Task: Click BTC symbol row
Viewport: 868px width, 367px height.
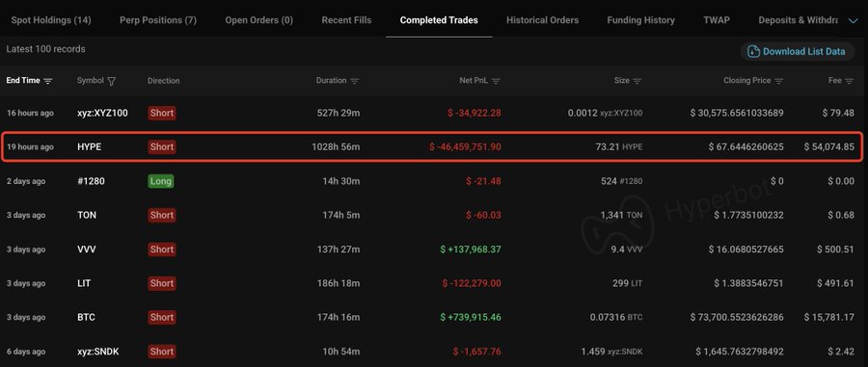Action: point(86,317)
